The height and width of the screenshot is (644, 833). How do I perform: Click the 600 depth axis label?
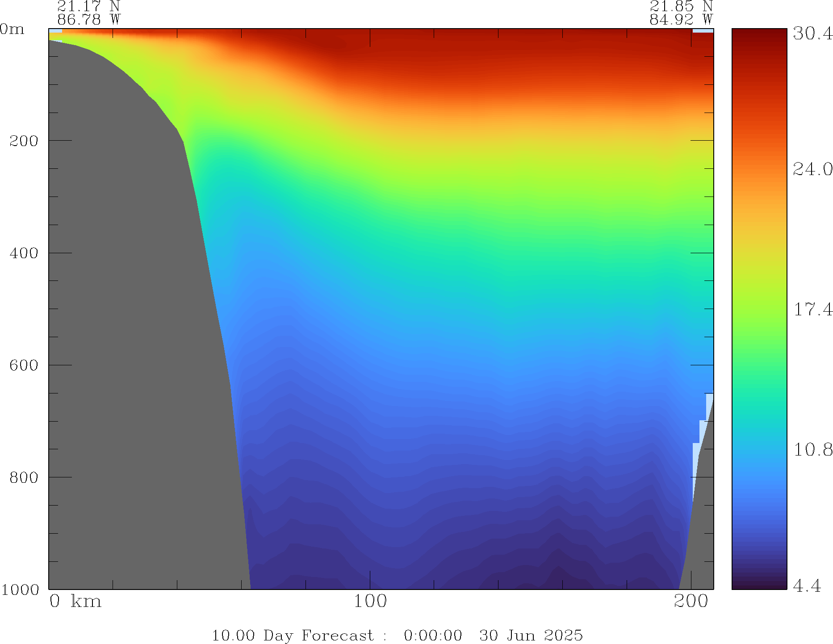(x=24, y=365)
